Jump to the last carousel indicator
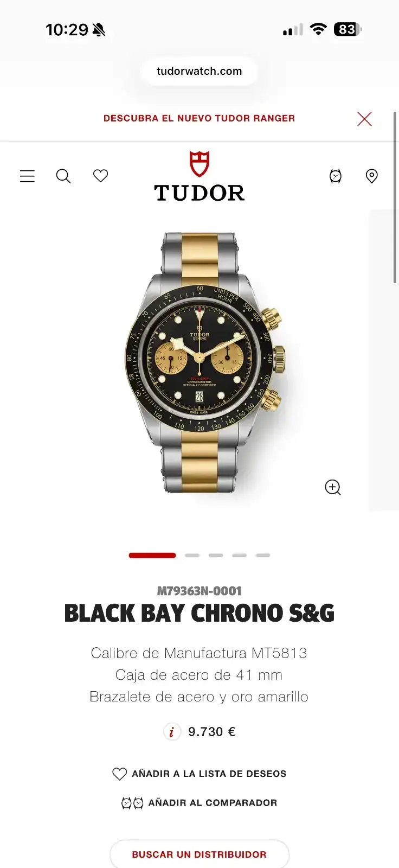 click(263, 556)
